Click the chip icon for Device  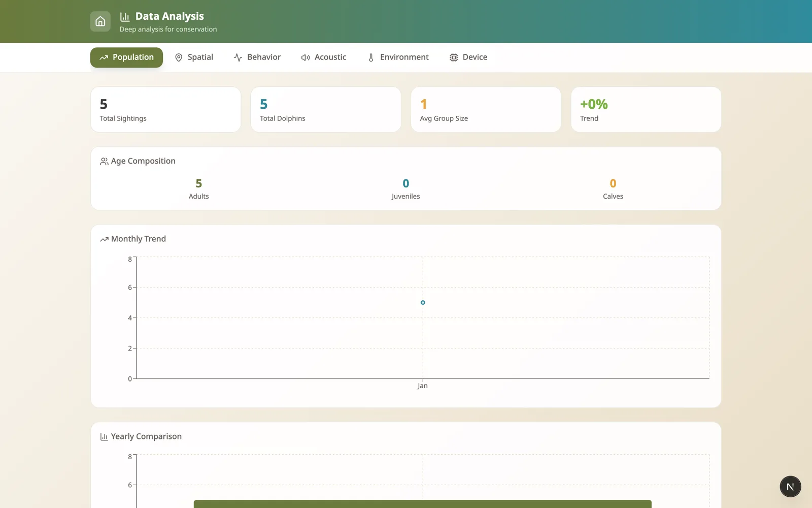(x=454, y=57)
